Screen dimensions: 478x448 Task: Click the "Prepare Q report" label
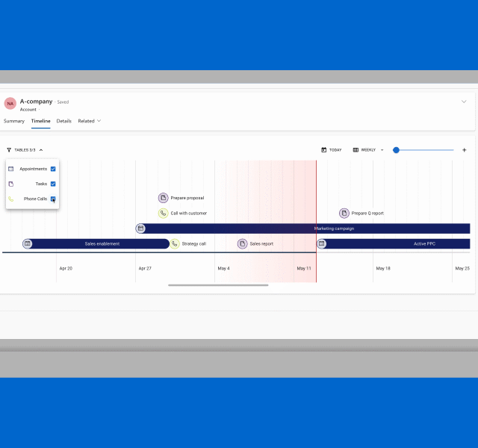coord(367,213)
